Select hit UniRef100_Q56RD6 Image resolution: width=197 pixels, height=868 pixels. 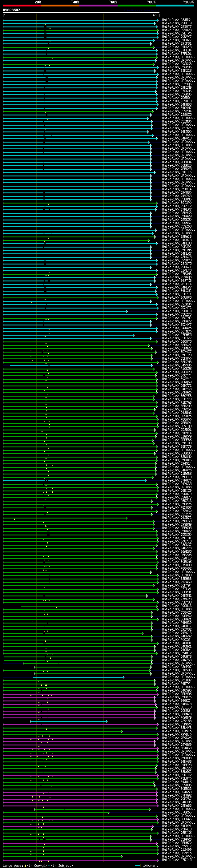point(177,67)
